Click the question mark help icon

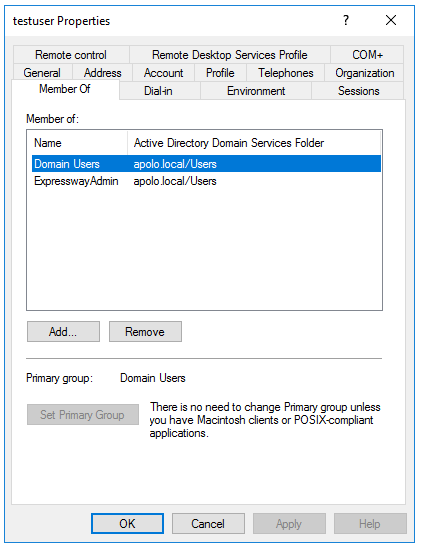pyautogui.click(x=346, y=20)
